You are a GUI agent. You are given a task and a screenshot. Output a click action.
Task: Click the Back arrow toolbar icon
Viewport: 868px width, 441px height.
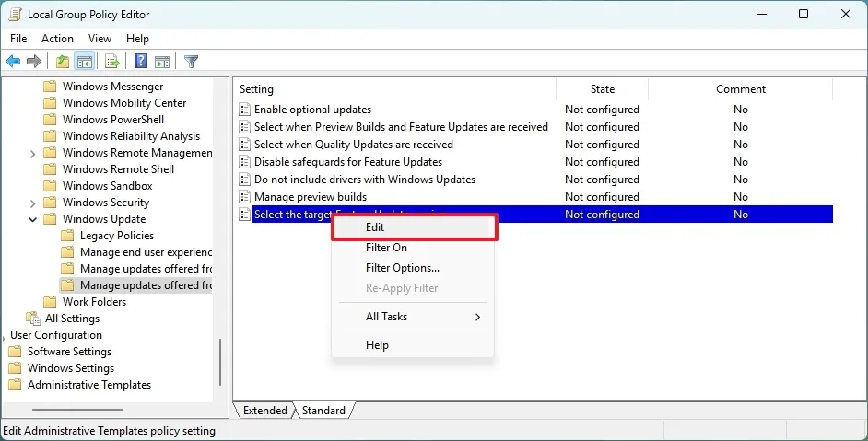tap(13, 62)
